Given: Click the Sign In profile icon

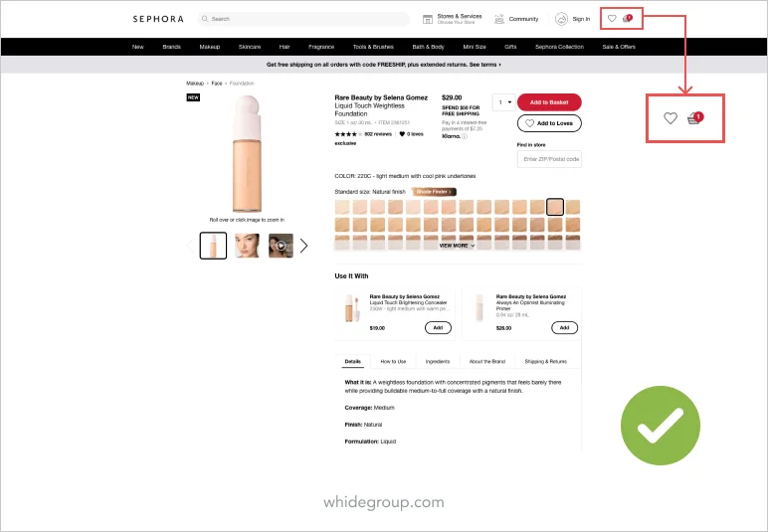Looking at the screenshot, I should pos(561,19).
